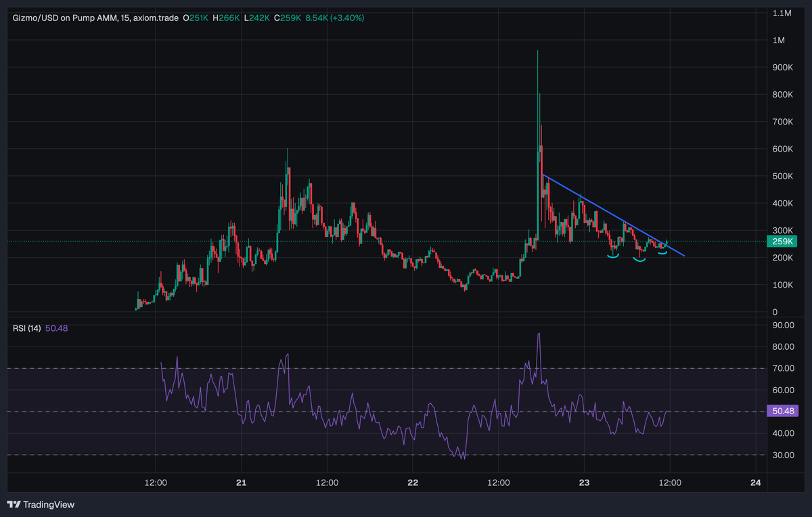
Task: Click the 'RSI (14)' indicator label
Action: click(27, 328)
